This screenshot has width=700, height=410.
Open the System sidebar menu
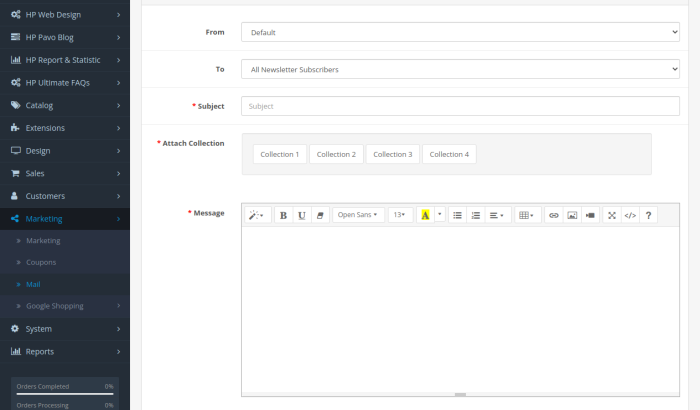click(65, 329)
